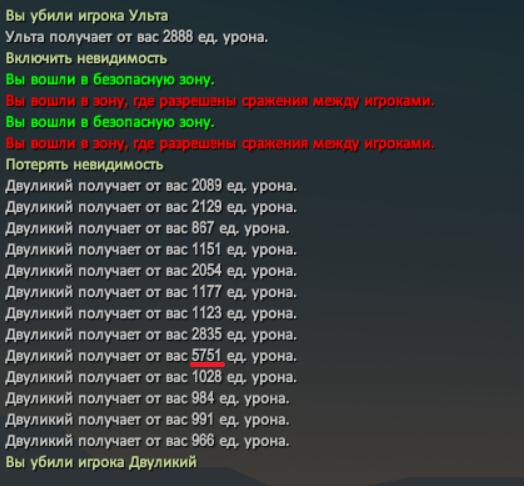Select the 2129 damage log entry
524x486 pixels.
click(x=151, y=208)
